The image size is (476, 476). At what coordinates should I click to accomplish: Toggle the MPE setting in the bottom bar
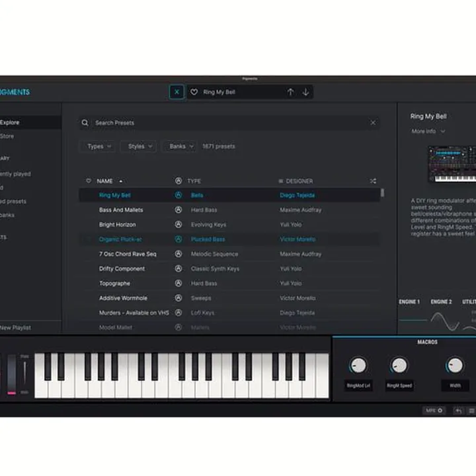coord(434,411)
